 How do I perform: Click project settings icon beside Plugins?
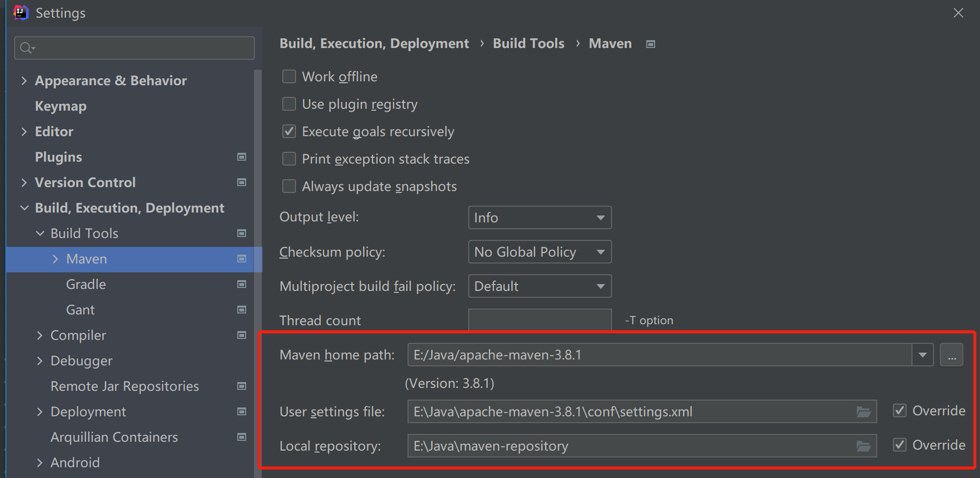(241, 157)
